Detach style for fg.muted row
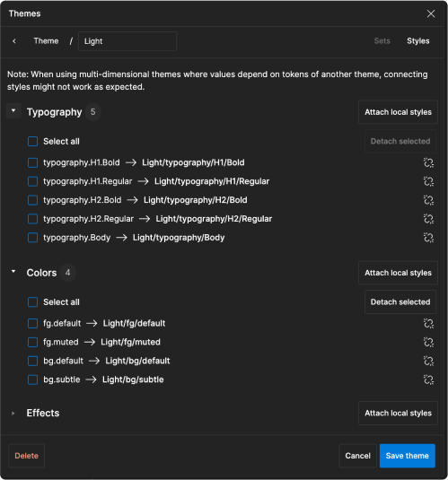The width and height of the screenshot is (448, 480). (x=428, y=342)
